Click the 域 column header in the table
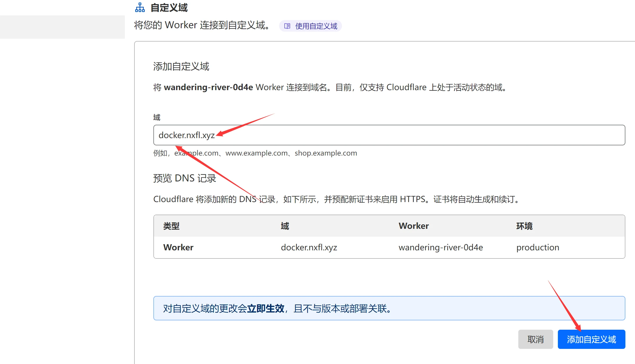The height and width of the screenshot is (364, 635). (285, 226)
